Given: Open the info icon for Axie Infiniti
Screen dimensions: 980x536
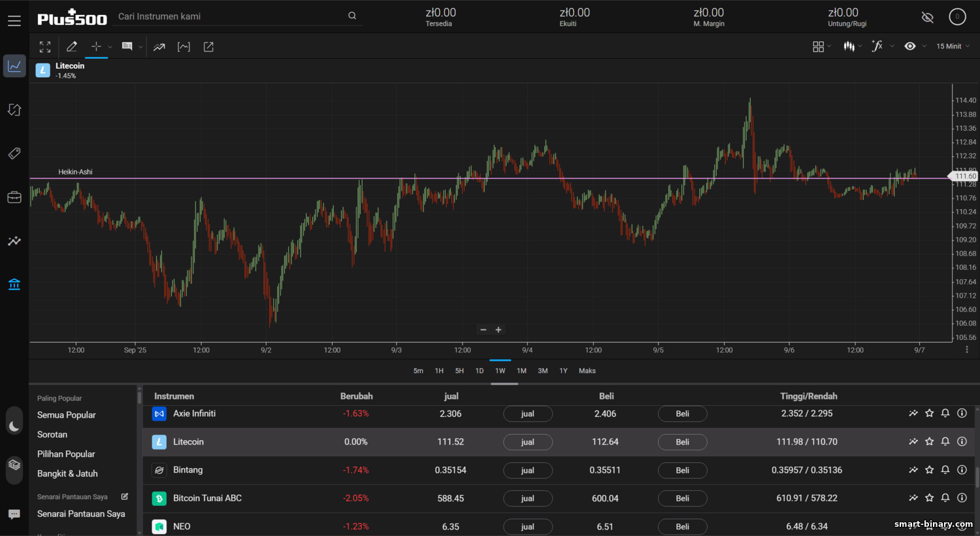Looking at the screenshot, I should click(x=962, y=413).
